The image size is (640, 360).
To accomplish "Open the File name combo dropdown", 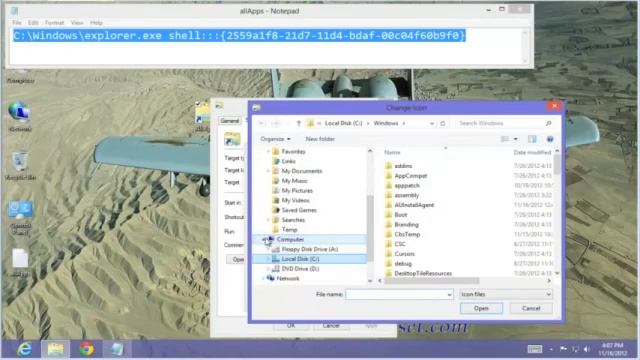I will point(449,294).
